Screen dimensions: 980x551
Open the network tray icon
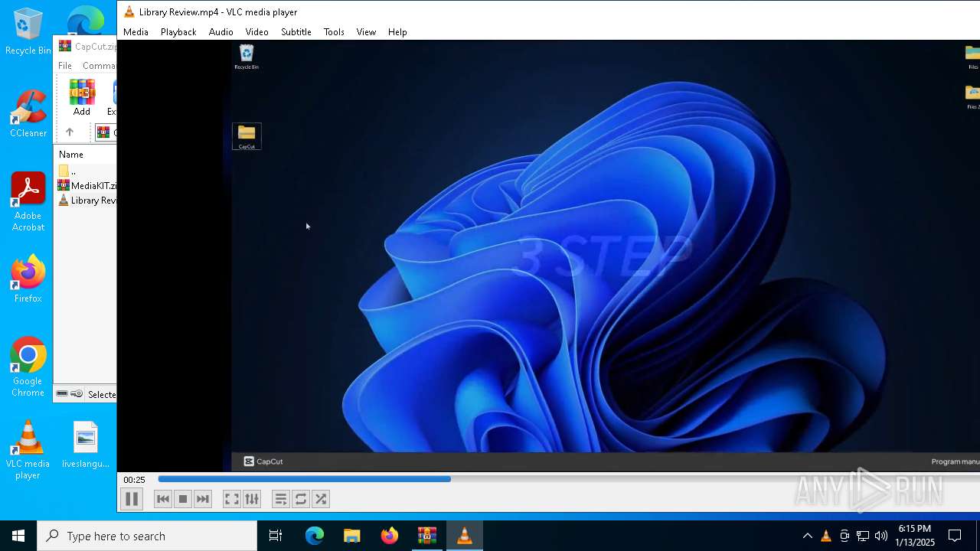click(x=863, y=536)
